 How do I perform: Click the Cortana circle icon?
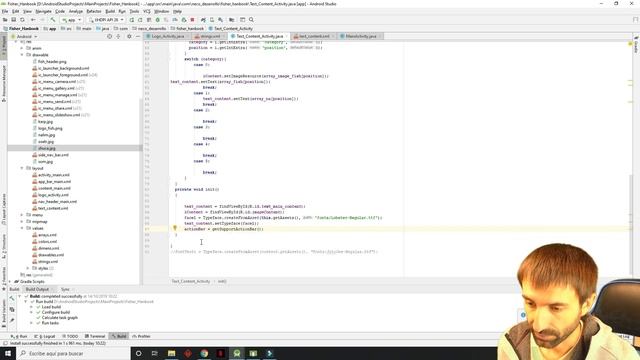[138, 353]
